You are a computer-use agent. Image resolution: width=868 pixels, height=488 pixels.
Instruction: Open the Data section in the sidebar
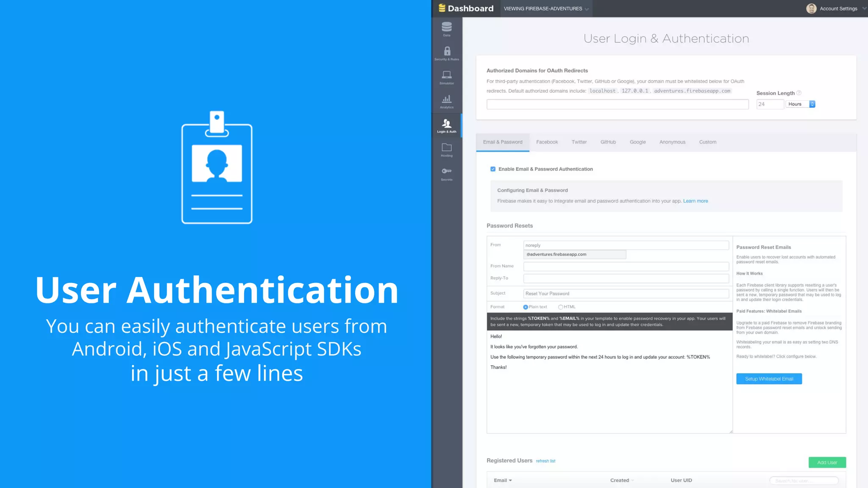tap(447, 29)
